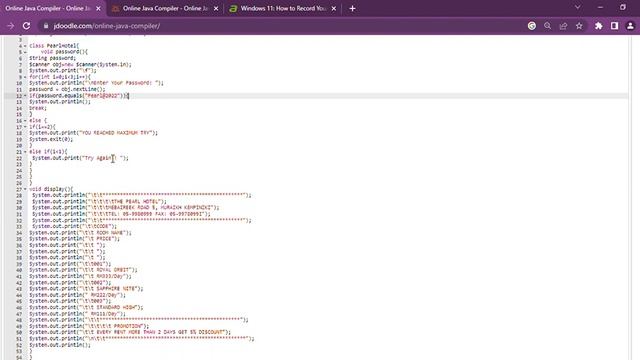The height and width of the screenshot is (360, 640).
Task: Fold void display method at line 27
Action: [x=25, y=189]
